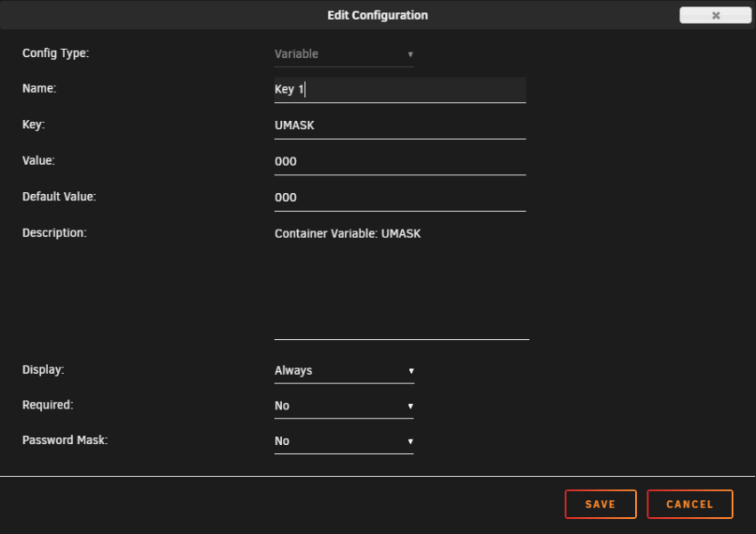Click the Display dropdown arrow icon
Image resolution: width=756 pixels, height=534 pixels.
pos(410,370)
